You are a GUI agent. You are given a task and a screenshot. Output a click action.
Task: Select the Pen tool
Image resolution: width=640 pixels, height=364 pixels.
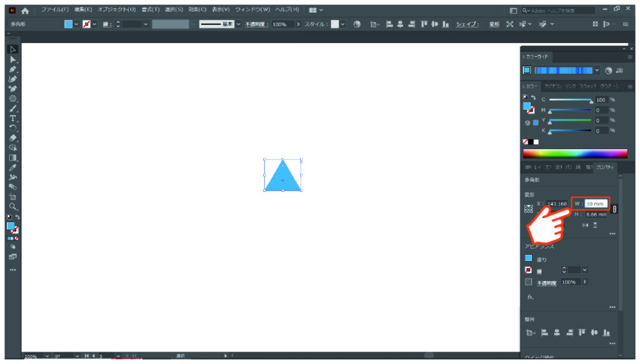point(12,69)
